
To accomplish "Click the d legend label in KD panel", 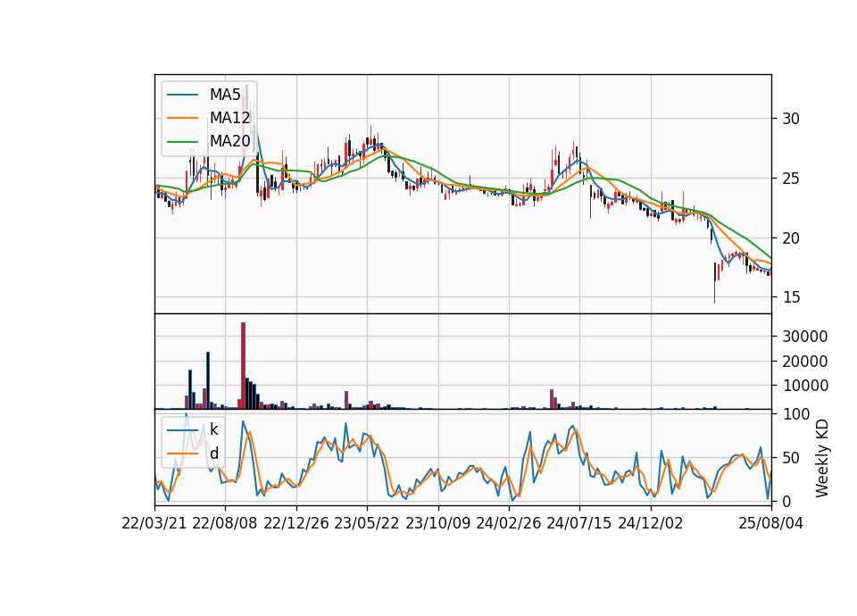I will (x=213, y=454).
